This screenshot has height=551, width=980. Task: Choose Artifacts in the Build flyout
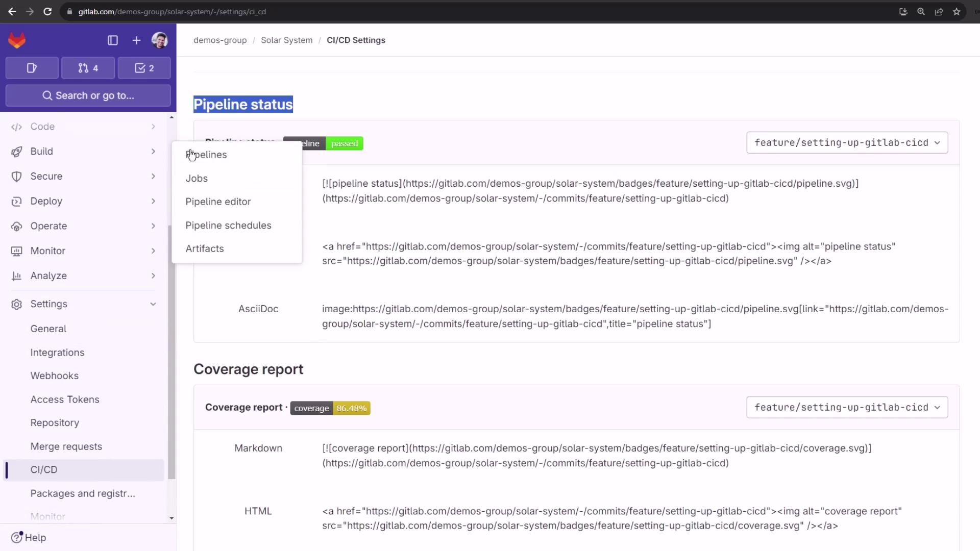[205, 248]
